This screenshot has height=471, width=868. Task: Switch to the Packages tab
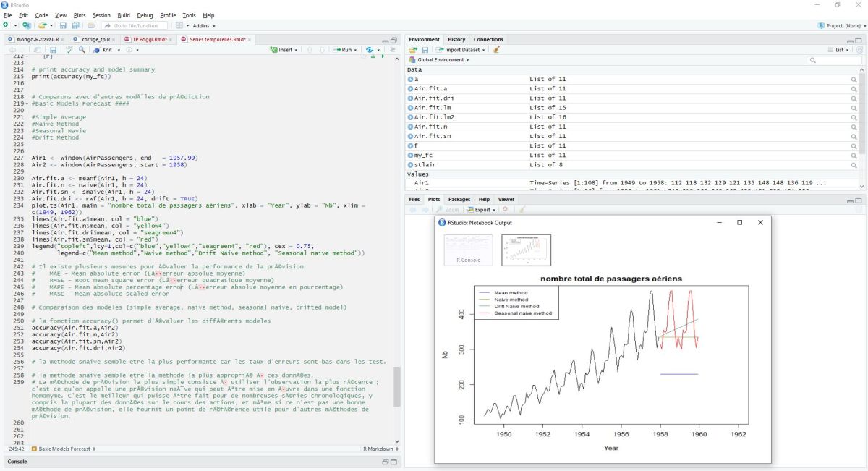pyautogui.click(x=459, y=199)
